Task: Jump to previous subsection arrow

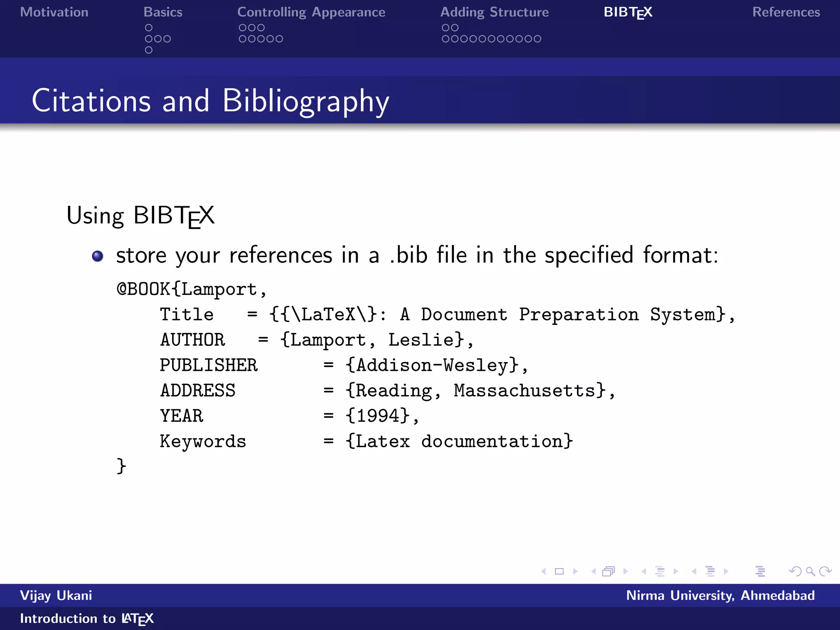Action: click(x=644, y=571)
